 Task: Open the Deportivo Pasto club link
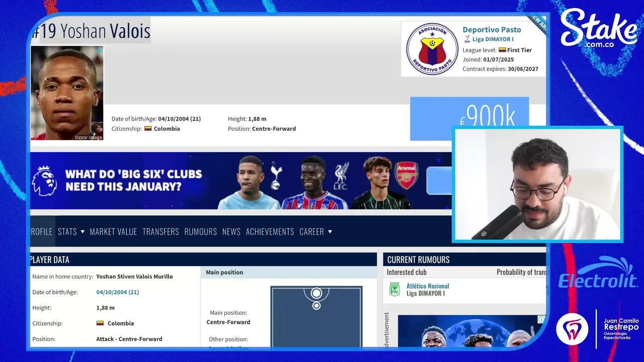pos(492,30)
